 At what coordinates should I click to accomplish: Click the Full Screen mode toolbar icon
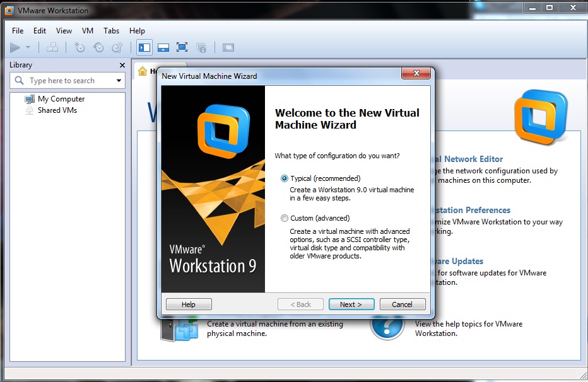click(182, 47)
